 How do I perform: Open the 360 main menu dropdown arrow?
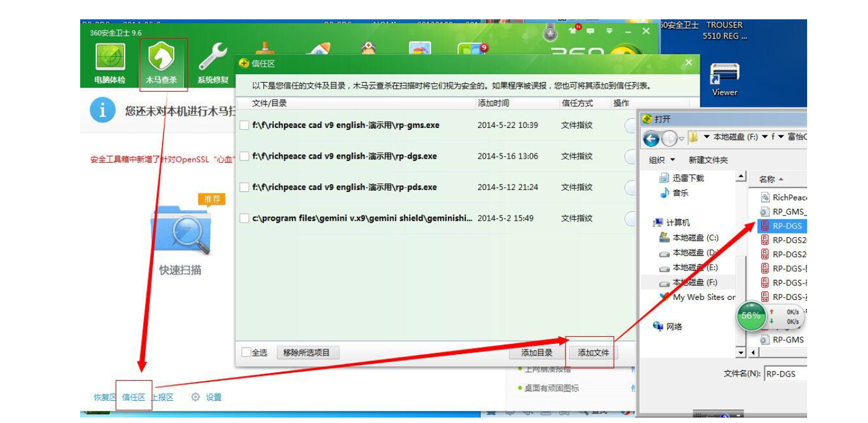coord(609,31)
